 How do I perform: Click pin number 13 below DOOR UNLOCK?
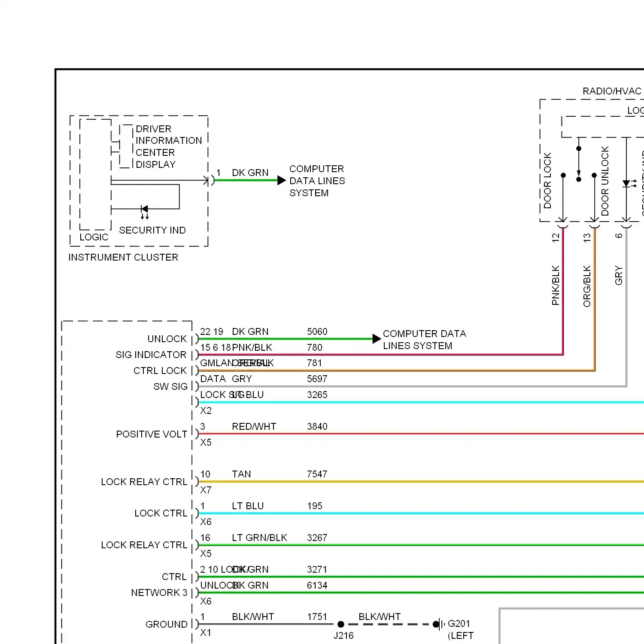(x=587, y=237)
